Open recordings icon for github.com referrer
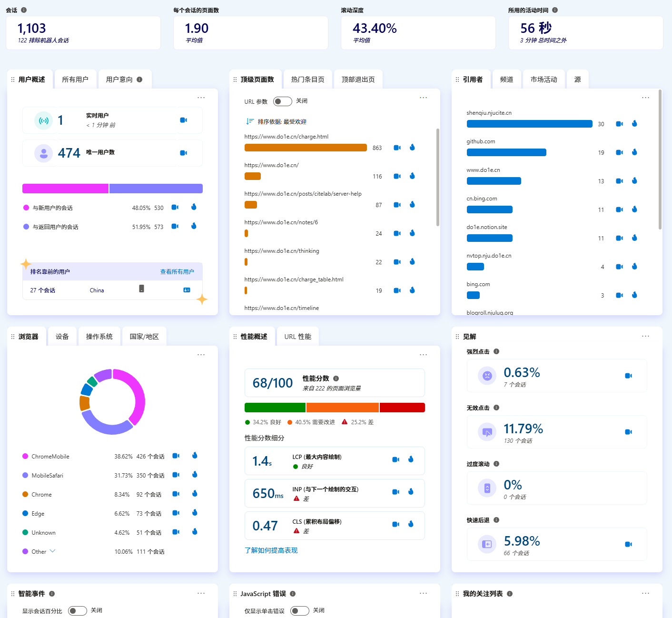This screenshot has width=672, height=618. click(x=619, y=152)
